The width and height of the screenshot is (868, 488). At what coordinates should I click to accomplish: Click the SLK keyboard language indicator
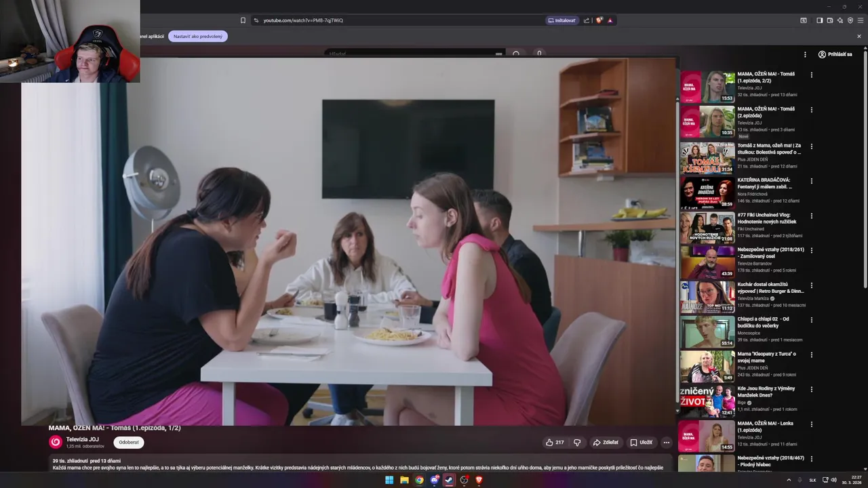click(x=812, y=480)
